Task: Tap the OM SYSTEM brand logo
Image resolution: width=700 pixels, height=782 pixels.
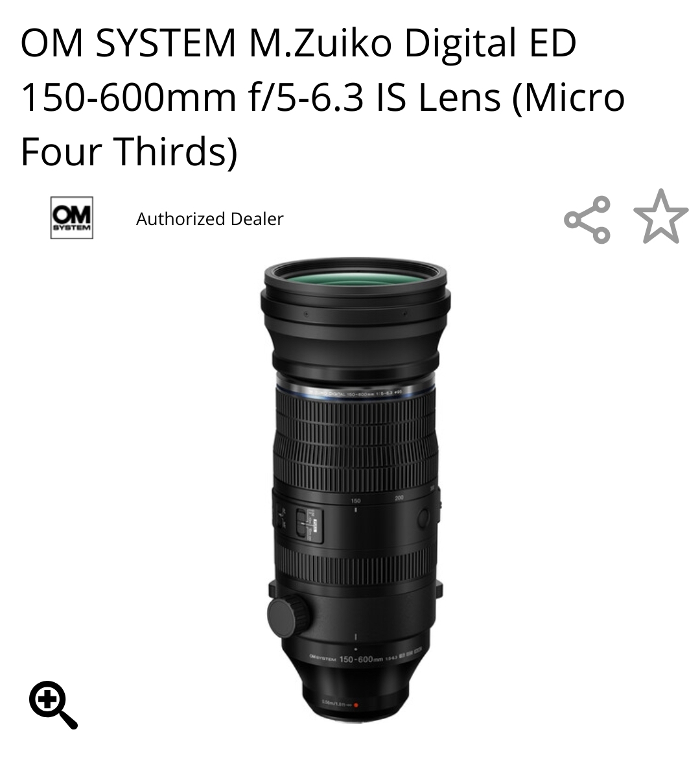Action: [x=72, y=218]
